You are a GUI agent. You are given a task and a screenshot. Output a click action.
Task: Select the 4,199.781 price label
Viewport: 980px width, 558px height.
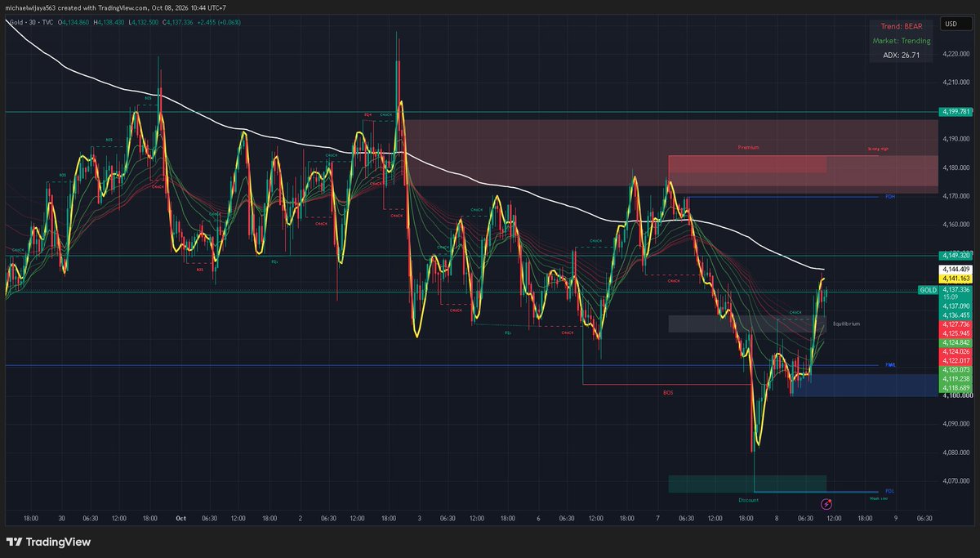click(x=955, y=112)
